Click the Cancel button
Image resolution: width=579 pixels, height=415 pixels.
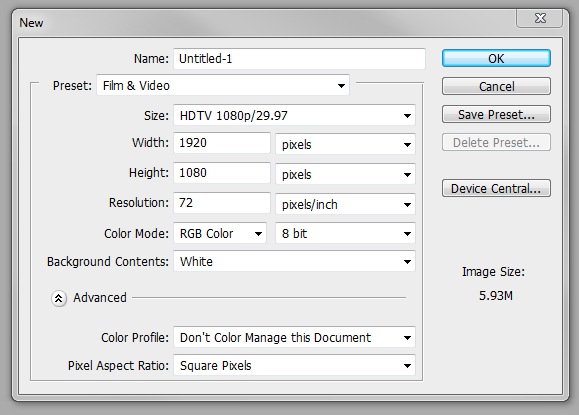pyautogui.click(x=496, y=86)
